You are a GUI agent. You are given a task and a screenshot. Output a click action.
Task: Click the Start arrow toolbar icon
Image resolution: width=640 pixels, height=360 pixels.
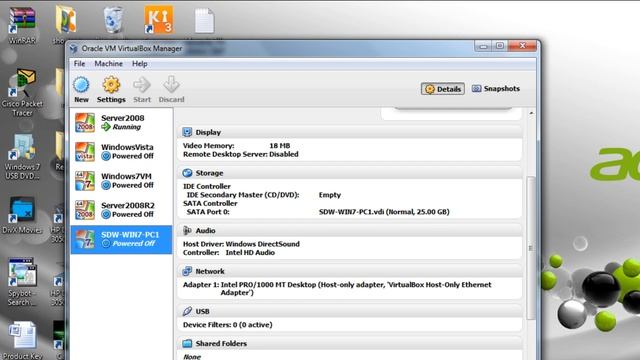click(142, 85)
